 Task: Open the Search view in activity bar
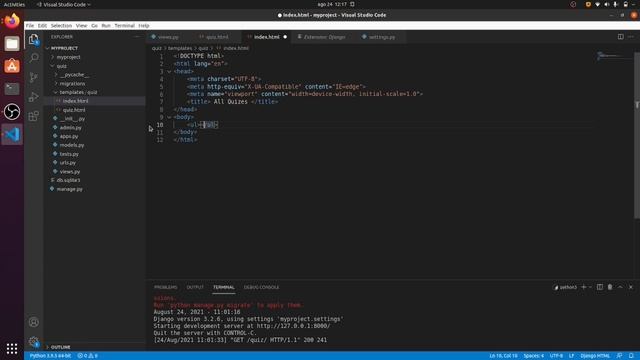34,58
